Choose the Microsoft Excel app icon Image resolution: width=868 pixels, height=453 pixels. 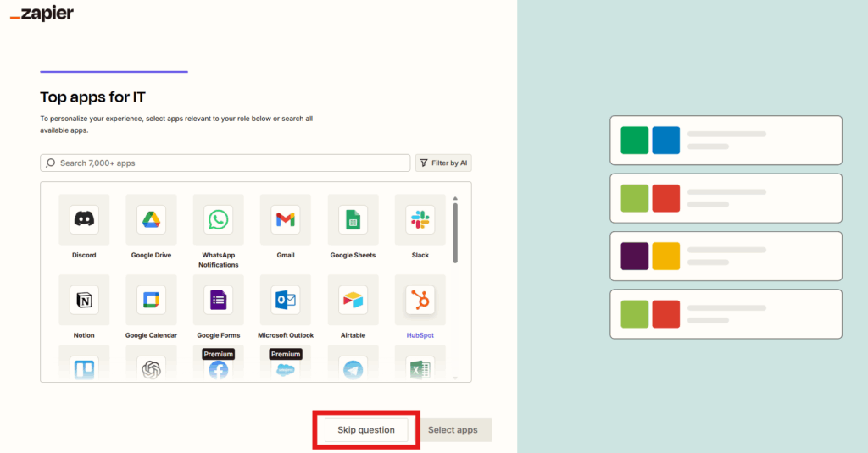coord(420,368)
